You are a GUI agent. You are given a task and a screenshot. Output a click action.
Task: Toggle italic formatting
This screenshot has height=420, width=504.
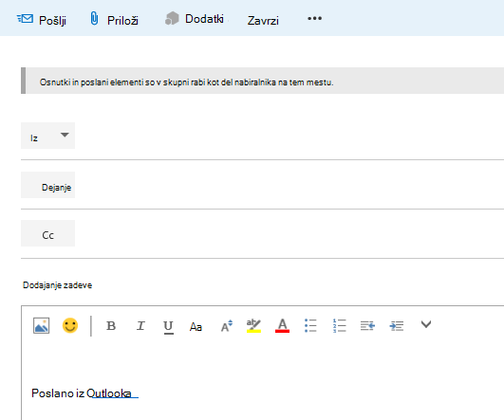[x=140, y=325]
